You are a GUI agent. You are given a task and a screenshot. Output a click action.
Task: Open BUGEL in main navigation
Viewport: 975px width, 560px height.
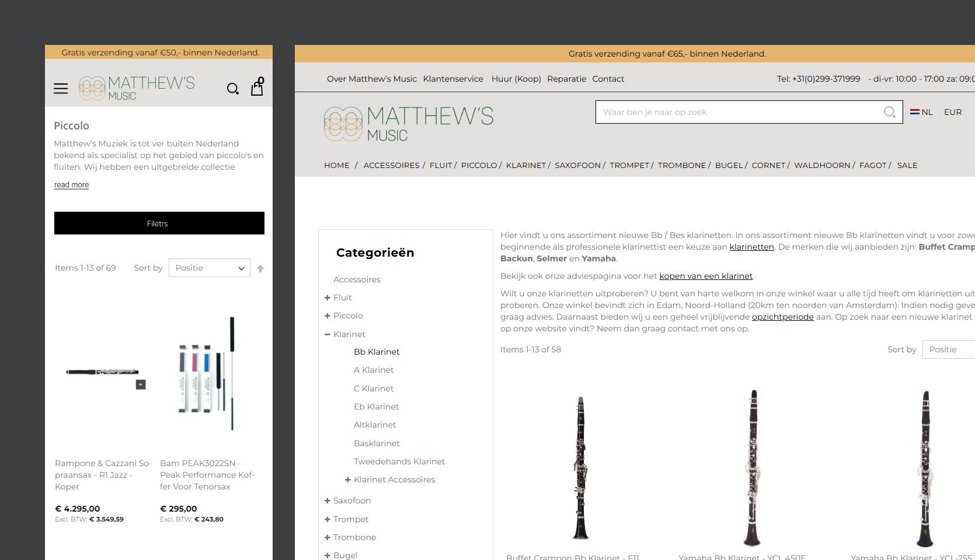point(729,166)
